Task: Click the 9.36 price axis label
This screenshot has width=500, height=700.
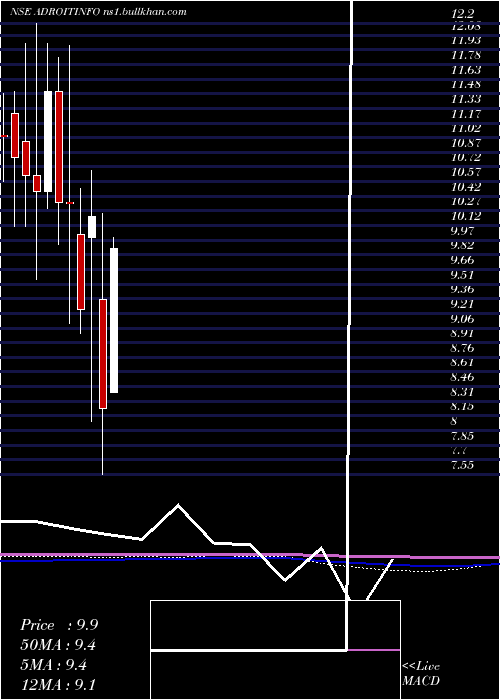Action: pos(462,289)
